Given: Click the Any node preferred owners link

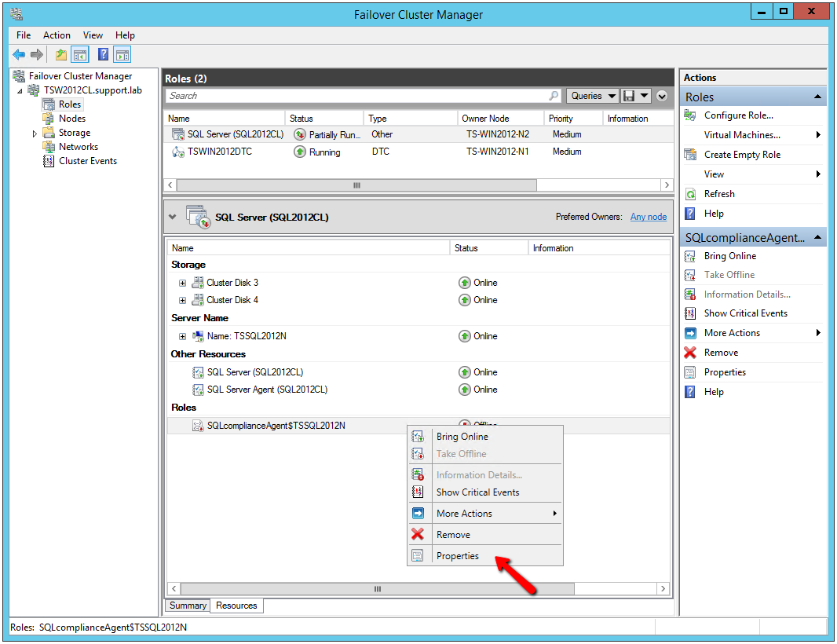Looking at the screenshot, I should [648, 216].
